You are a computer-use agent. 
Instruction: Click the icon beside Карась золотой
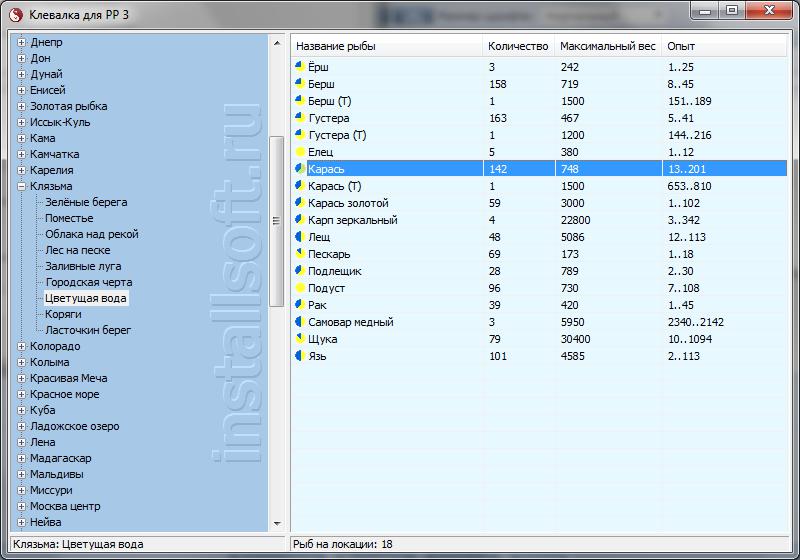299,202
